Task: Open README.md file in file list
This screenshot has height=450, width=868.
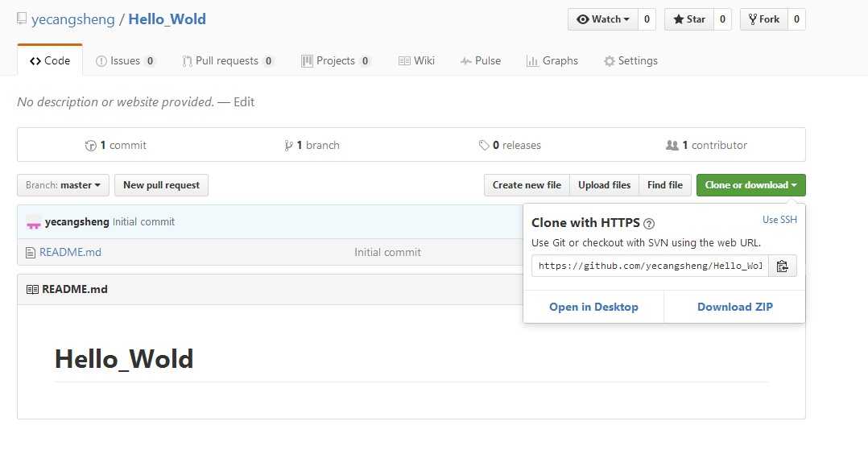Action: 70,253
